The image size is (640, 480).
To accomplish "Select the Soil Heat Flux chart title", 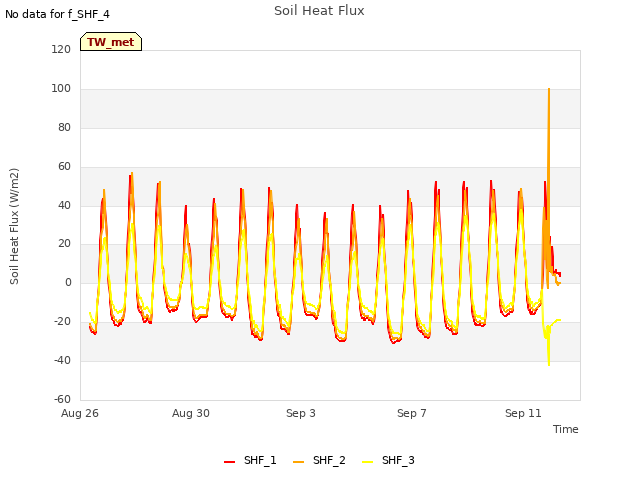I will tap(319, 11).
